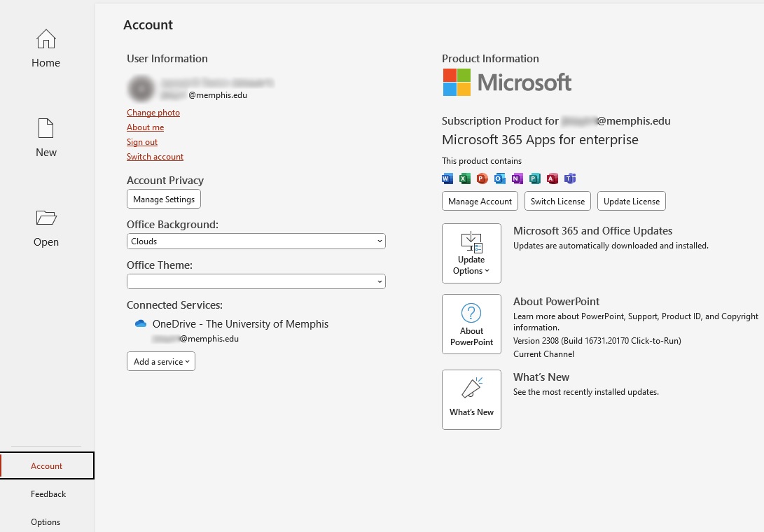
Task: Select the PowerPoint icon in the app list
Action: tap(482, 178)
